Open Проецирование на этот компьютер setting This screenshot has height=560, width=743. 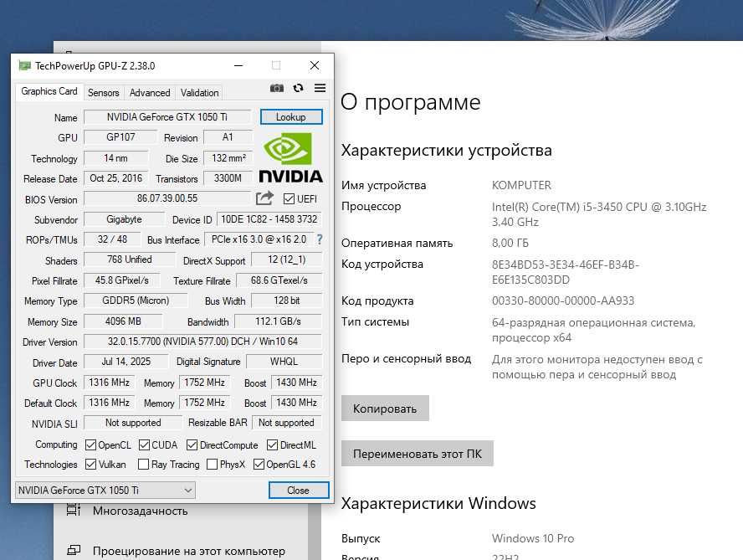pos(189,551)
